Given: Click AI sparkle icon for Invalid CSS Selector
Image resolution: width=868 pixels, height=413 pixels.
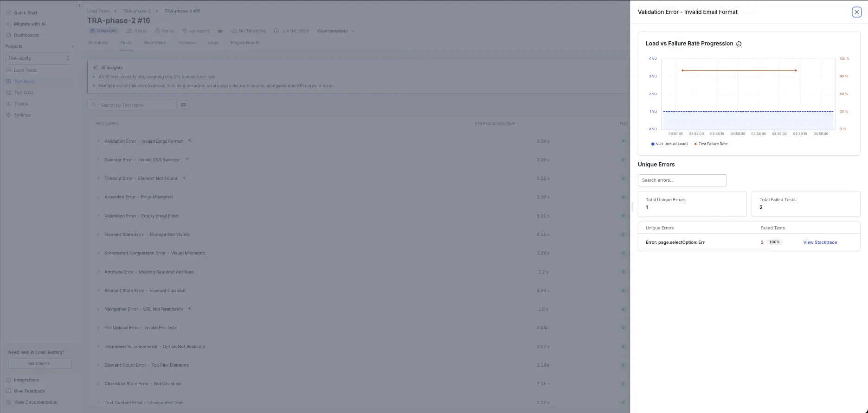Looking at the screenshot, I should click(187, 159).
